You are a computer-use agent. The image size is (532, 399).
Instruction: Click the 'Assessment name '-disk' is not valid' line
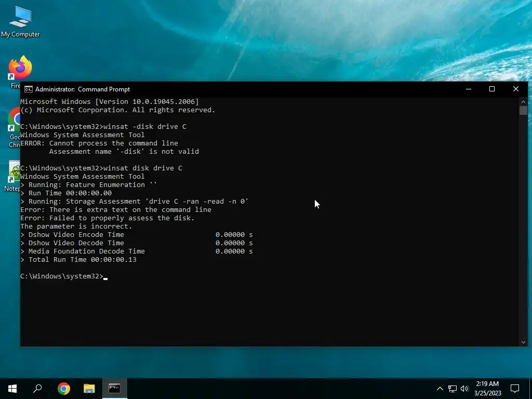click(124, 152)
